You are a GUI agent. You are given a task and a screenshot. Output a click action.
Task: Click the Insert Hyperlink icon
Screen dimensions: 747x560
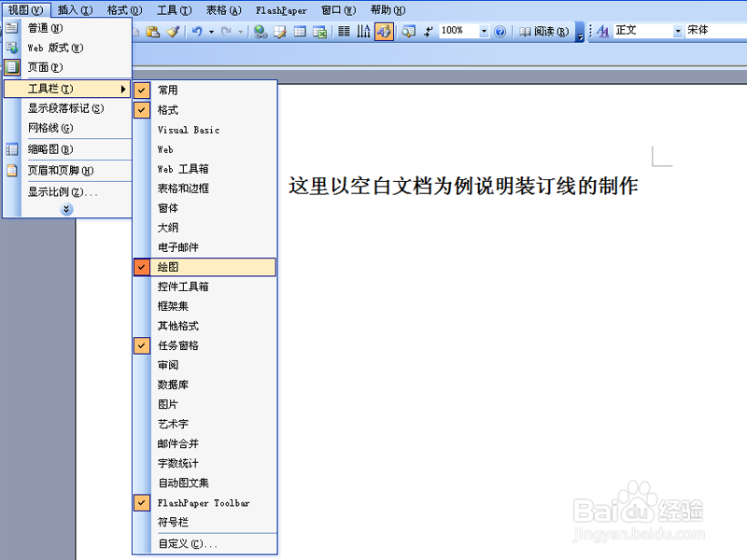click(260, 30)
